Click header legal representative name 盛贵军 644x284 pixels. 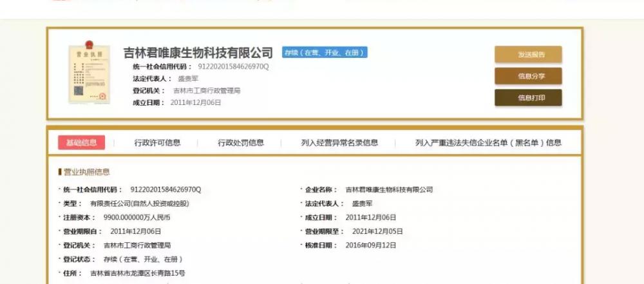point(187,79)
